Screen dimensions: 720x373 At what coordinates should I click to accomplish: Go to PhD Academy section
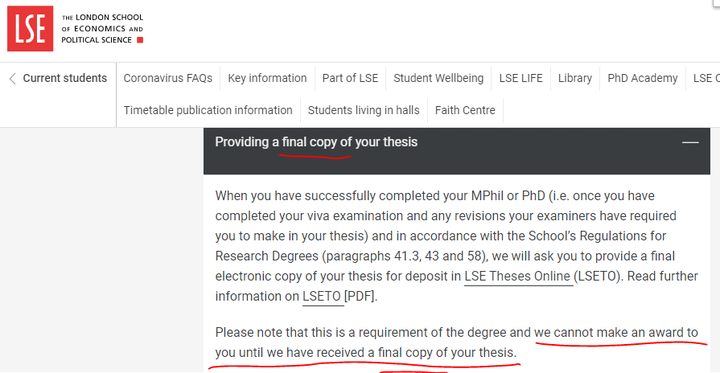(x=642, y=79)
